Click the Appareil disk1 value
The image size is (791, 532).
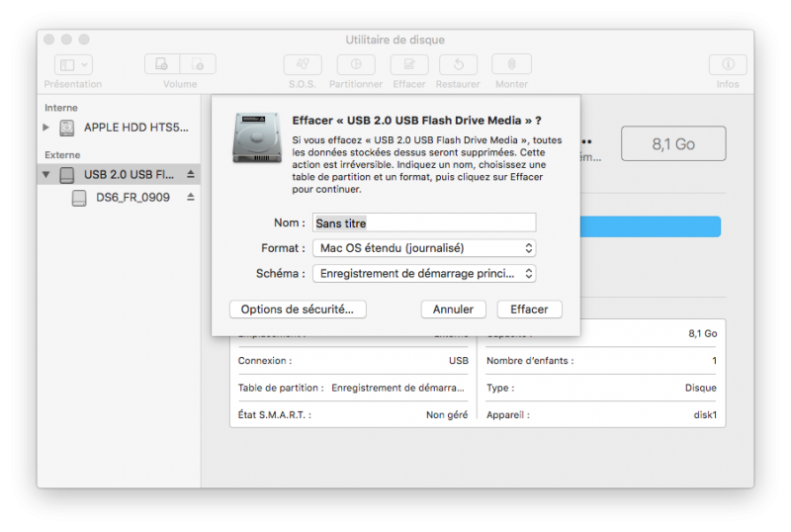tap(705, 415)
